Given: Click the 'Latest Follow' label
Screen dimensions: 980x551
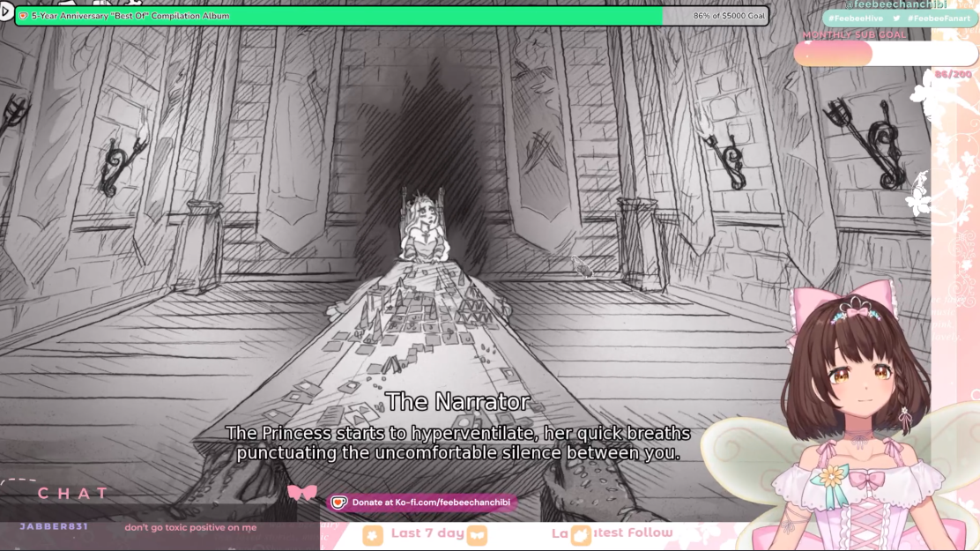Looking at the screenshot, I should 612,532.
